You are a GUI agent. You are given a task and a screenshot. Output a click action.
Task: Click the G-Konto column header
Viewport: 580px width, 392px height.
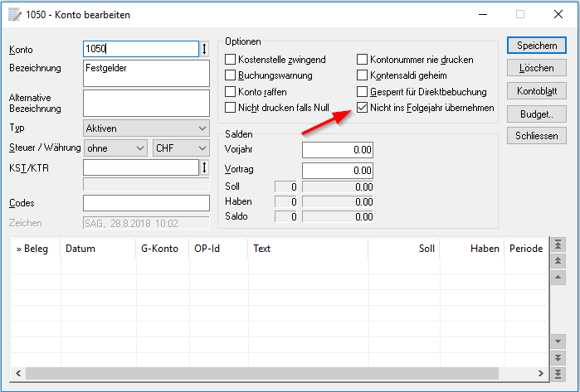pos(163,249)
